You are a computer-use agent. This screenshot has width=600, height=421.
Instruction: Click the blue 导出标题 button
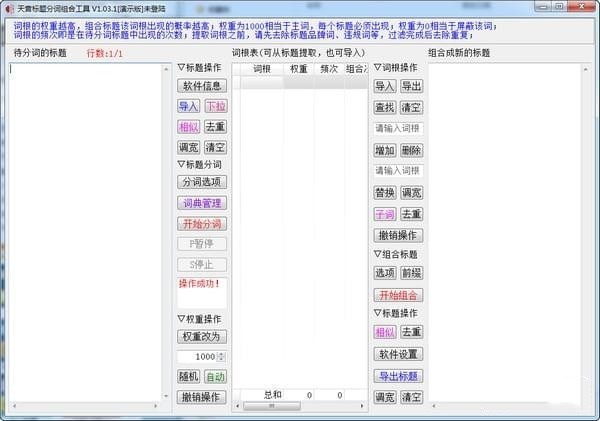click(x=398, y=376)
